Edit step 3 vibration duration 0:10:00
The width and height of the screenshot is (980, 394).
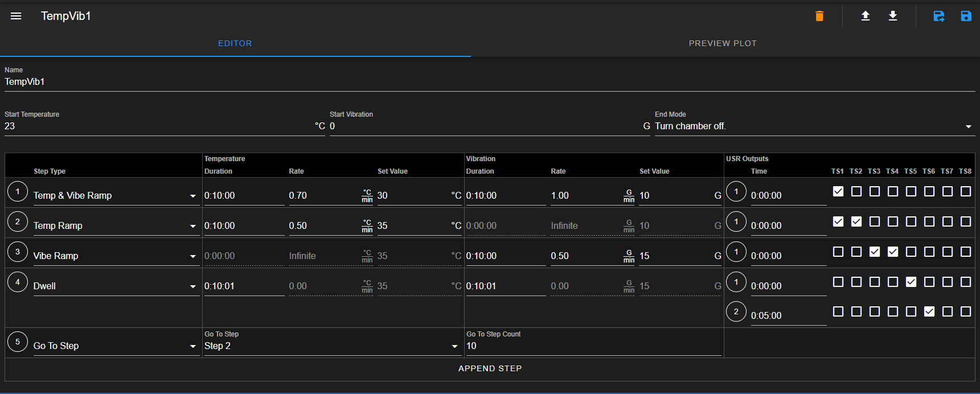point(506,256)
